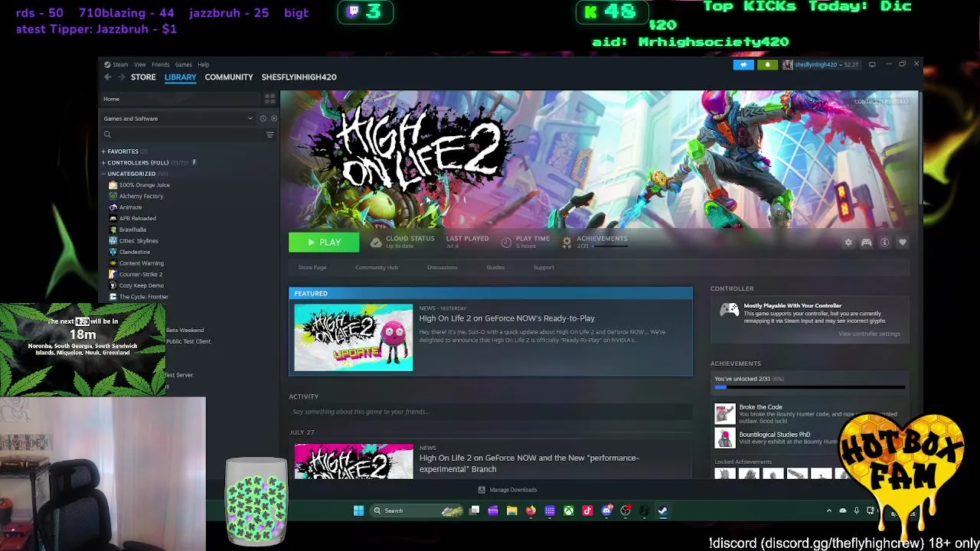
Task: Enter Big Picture mode monitor icon
Action: pyautogui.click(x=872, y=65)
